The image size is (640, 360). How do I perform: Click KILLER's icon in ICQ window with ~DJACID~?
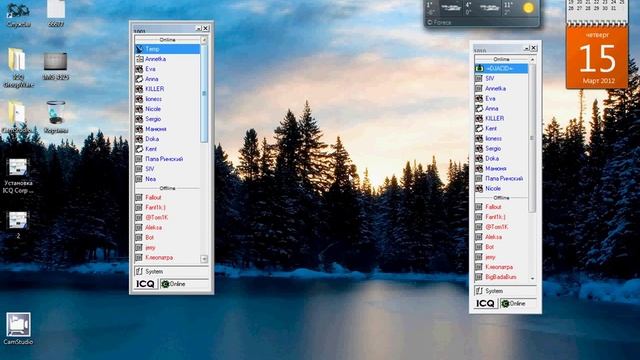point(479,118)
